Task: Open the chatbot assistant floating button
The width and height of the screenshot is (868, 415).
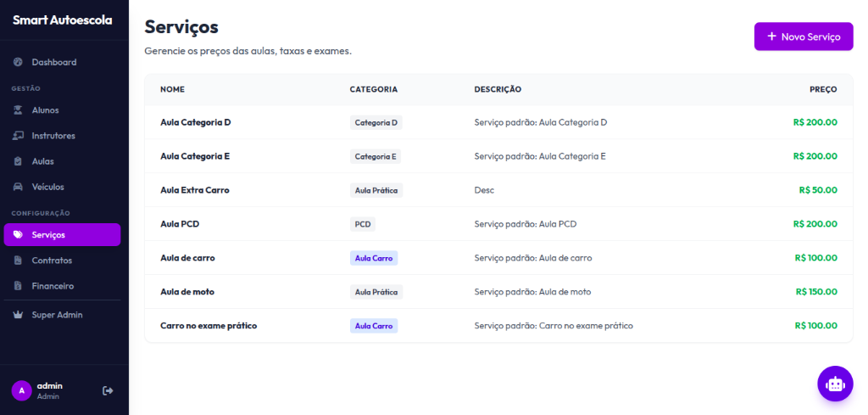Action: 835,384
